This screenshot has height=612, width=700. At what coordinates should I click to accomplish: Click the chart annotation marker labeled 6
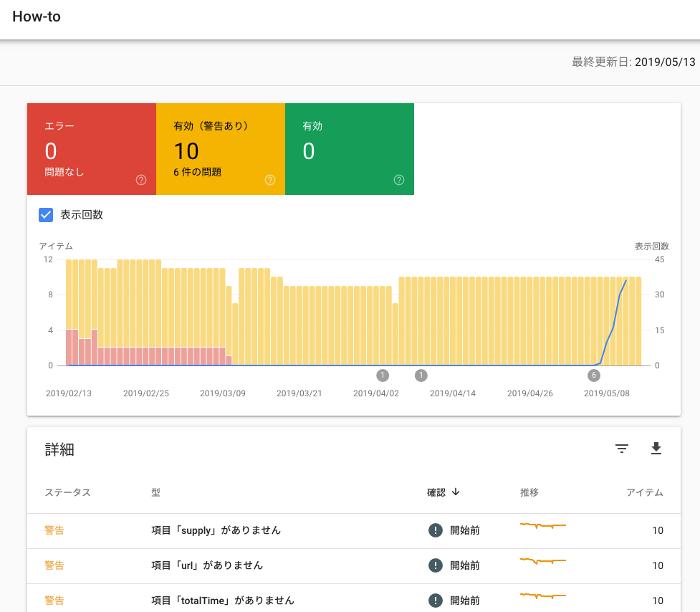coord(594,376)
